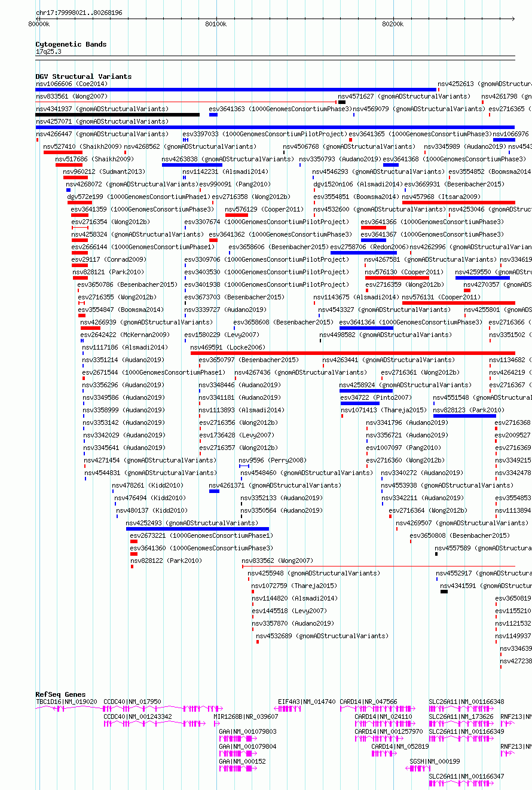Click the blue bar under nsv4252493
Image resolution: width=532 pixels, height=790 pixels.
(x=197, y=529)
